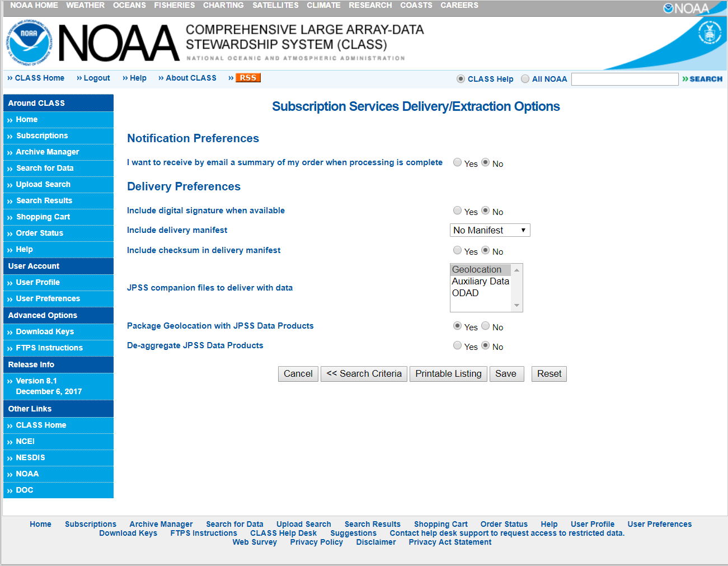728x566 pixels.
Task: Open FISHERIES in top NOAA menu
Action: pos(175,5)
